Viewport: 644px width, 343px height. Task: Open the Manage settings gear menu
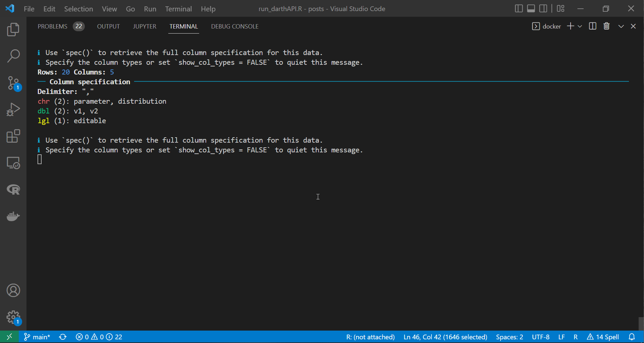[x=13, y=317]
